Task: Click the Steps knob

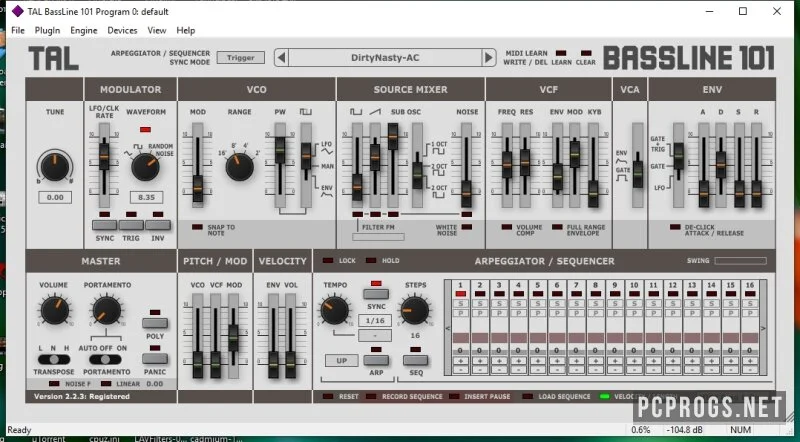Action: point(415,310)
